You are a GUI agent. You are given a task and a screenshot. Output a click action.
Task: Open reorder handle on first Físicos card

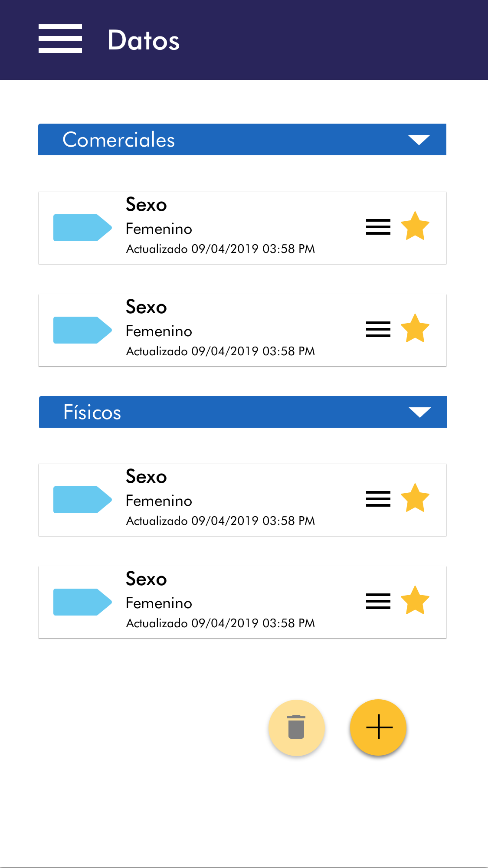tap(378, 499)
